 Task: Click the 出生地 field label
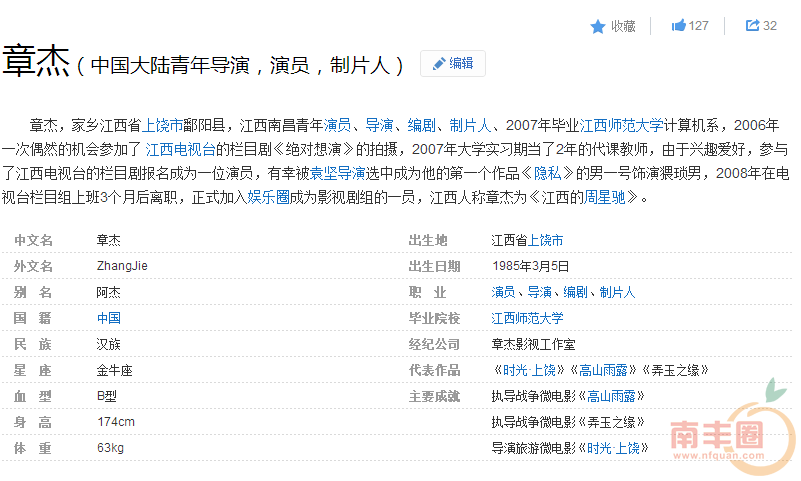click(428, 240)
